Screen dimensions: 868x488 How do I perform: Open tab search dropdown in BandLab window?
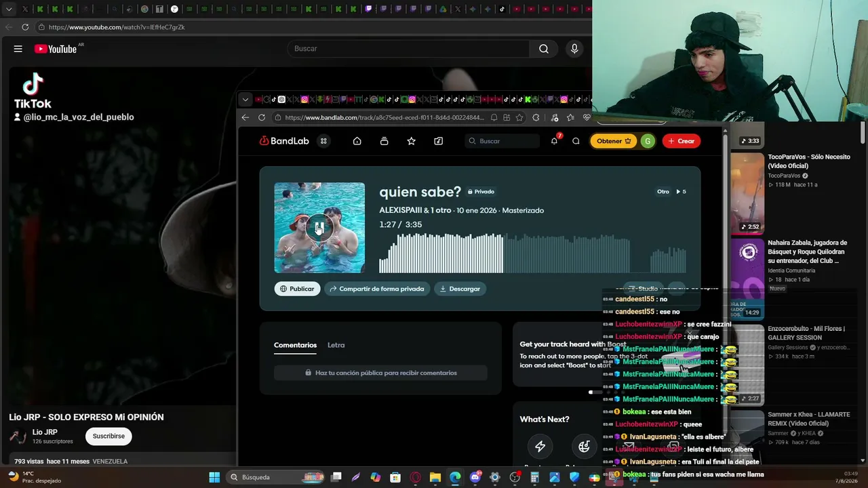(245, 100)
